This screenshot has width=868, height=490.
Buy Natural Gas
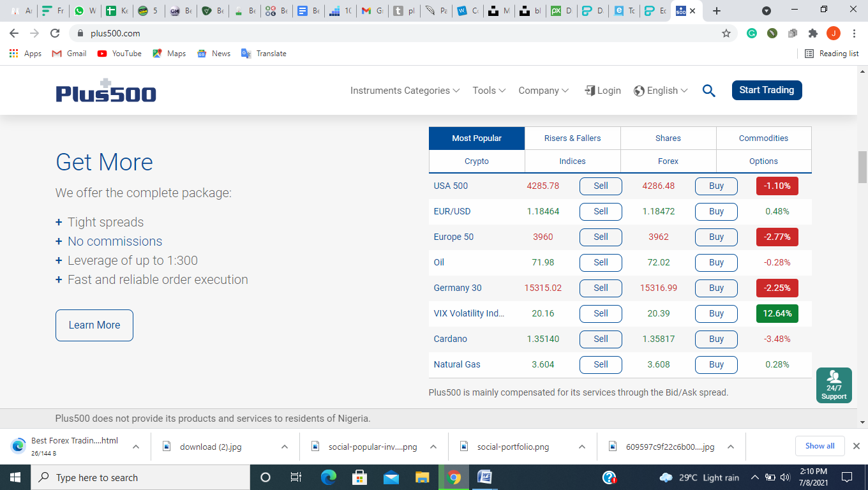pos(716,365)
